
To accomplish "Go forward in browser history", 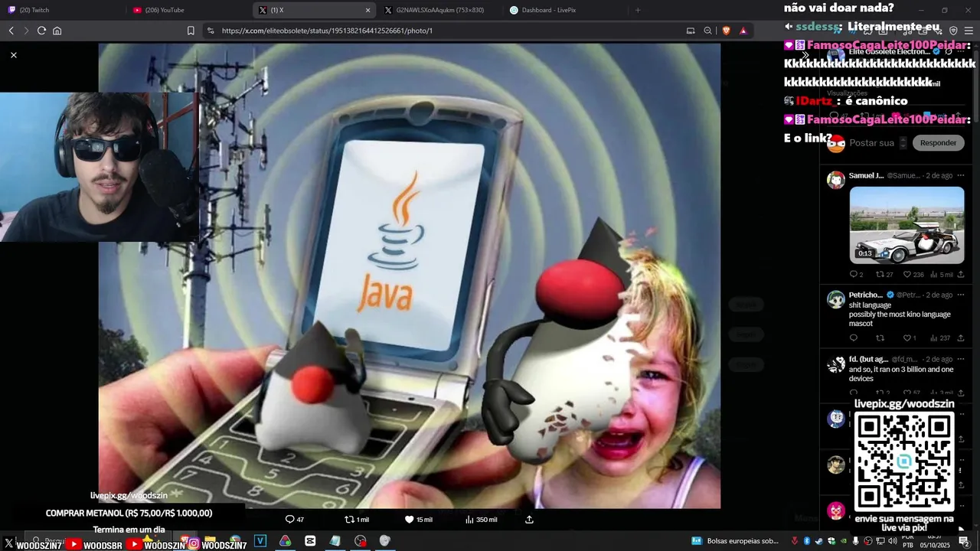I will tap(26, 31).
